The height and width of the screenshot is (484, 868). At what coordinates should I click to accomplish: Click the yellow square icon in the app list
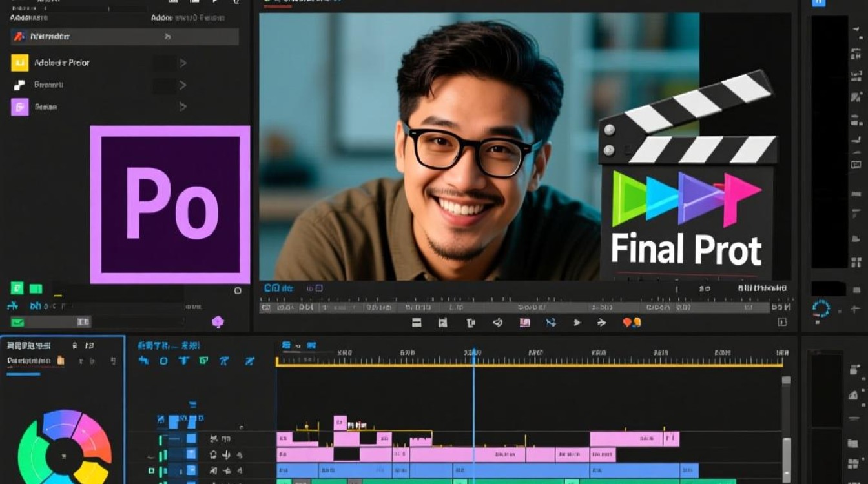[20, 63]
